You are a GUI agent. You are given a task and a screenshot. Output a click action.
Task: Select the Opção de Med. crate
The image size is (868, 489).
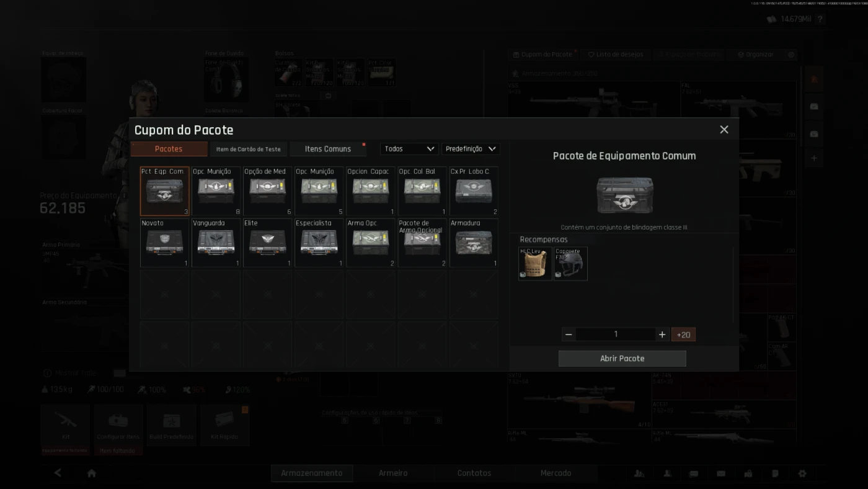pos(267,191)
